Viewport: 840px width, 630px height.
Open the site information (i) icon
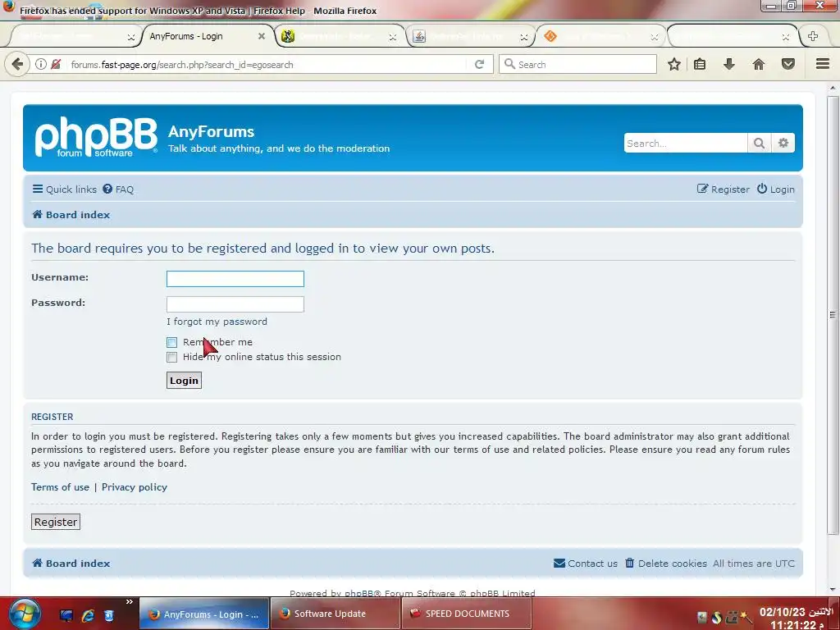(x=41, y=64)
